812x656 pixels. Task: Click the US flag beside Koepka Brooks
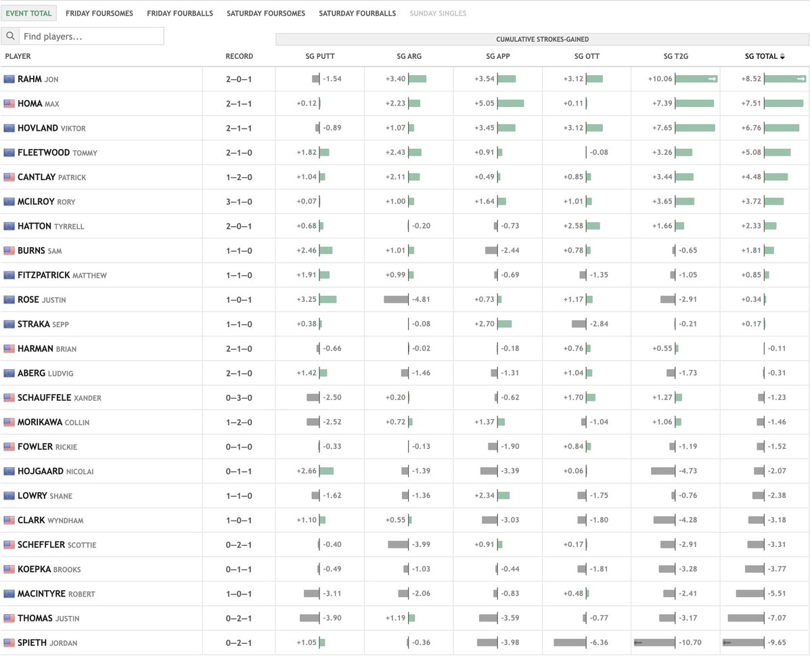9,569
